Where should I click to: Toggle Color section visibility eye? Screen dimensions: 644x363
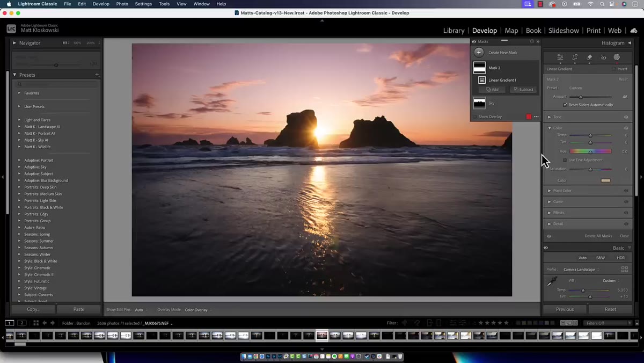coord(626,128)
